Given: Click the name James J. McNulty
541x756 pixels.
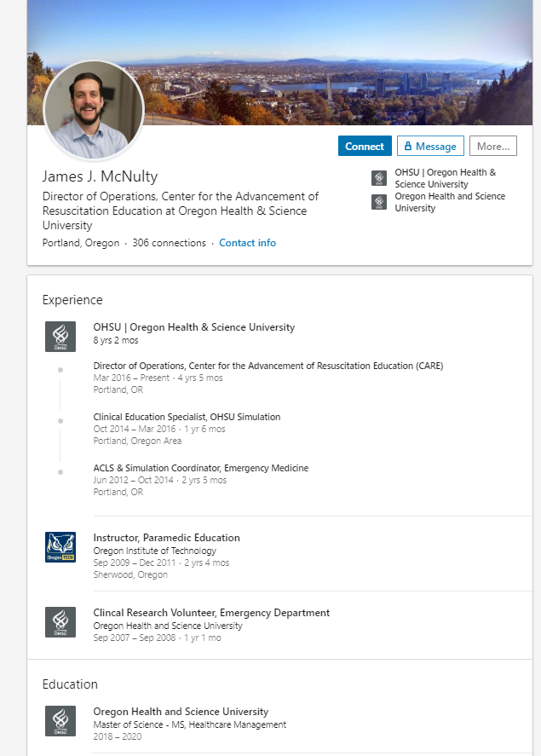Looking at the screenshot, I should tap(100, 176).
